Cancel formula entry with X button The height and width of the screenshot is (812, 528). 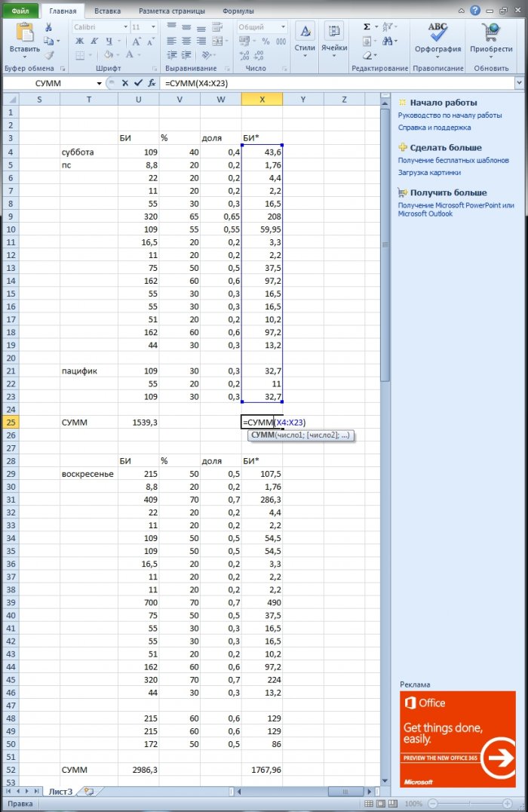[124, 83]
